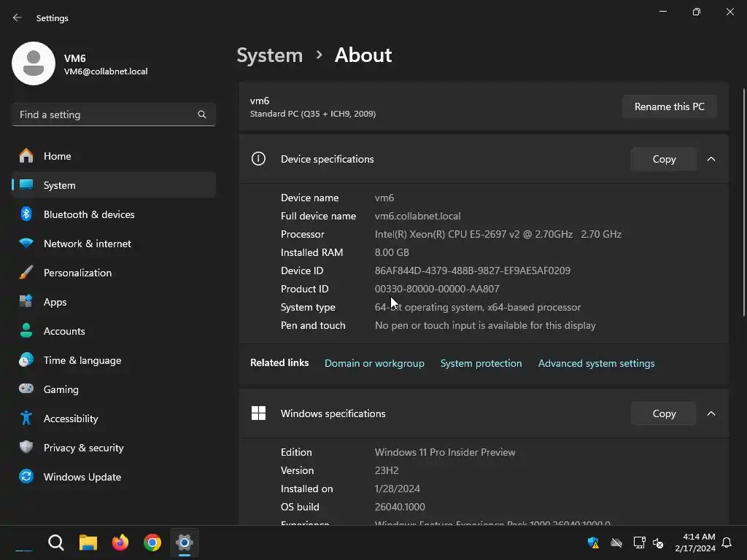
Task: Click the muted volume tray icon
Action: [x=658, y=542]
